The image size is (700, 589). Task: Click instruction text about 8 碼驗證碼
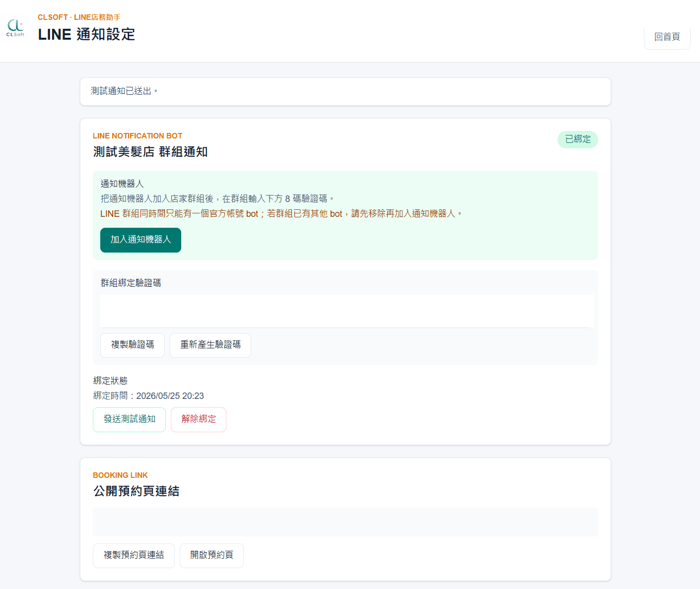tap(217, 198)
